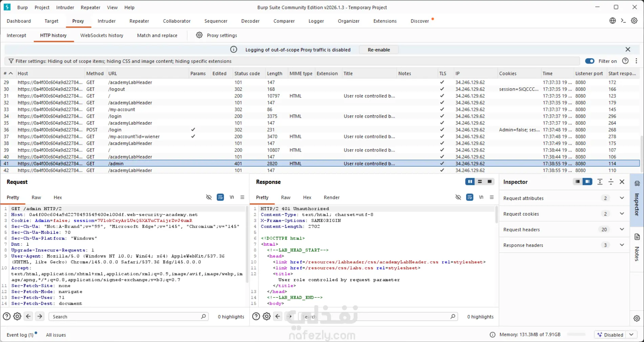
Task: Click the Re-enable button
Action: click(x=379, y=50)
